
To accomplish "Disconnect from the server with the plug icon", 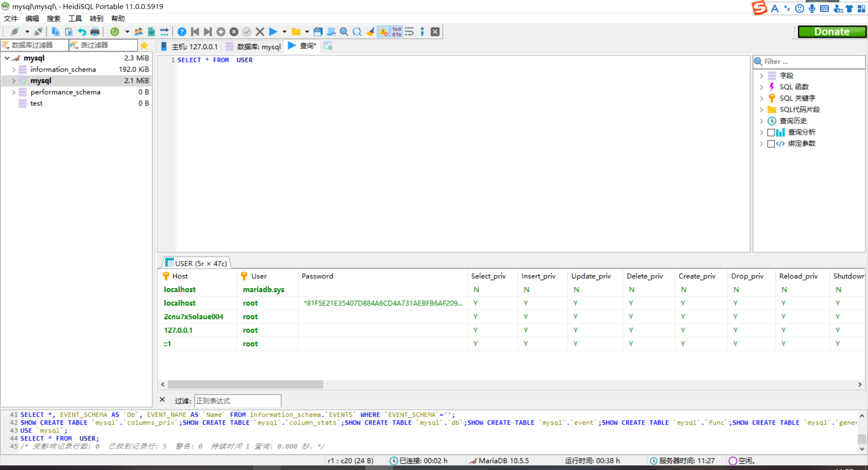I will (38, 32).
